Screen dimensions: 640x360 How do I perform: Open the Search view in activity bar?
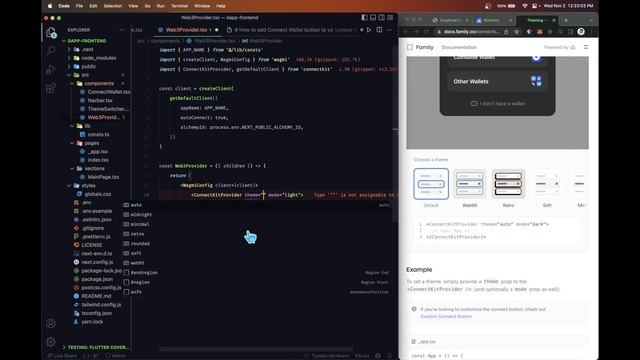coord(51,51)
